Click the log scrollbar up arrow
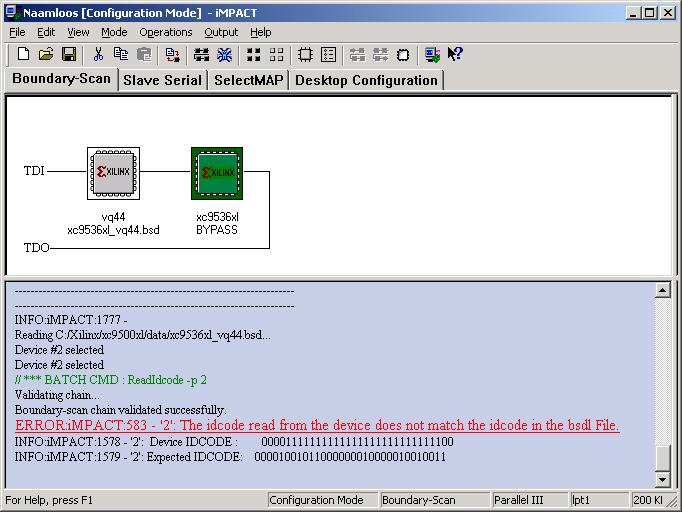Image resolution: width=682 pixels, height=512 pixels. click(x=662, y=290)
